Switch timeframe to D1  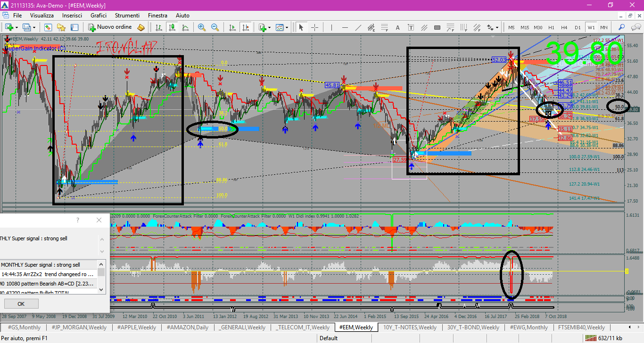click(x=578, y=27)
